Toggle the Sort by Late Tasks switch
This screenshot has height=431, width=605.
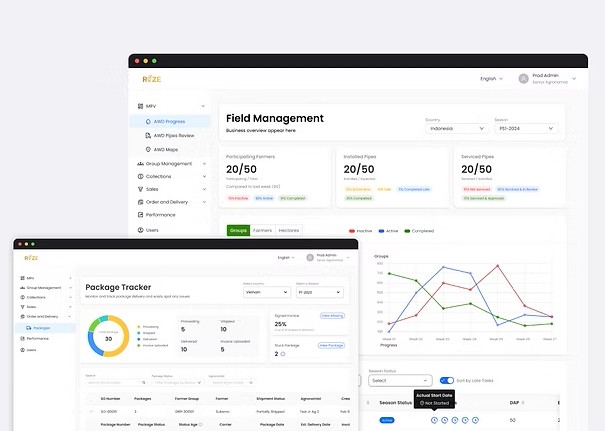447,380
